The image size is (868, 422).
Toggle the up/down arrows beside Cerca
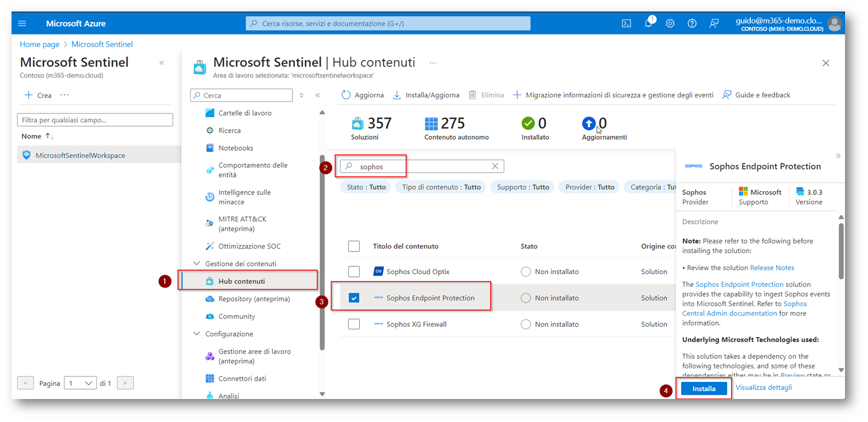[x=301, y=95]
